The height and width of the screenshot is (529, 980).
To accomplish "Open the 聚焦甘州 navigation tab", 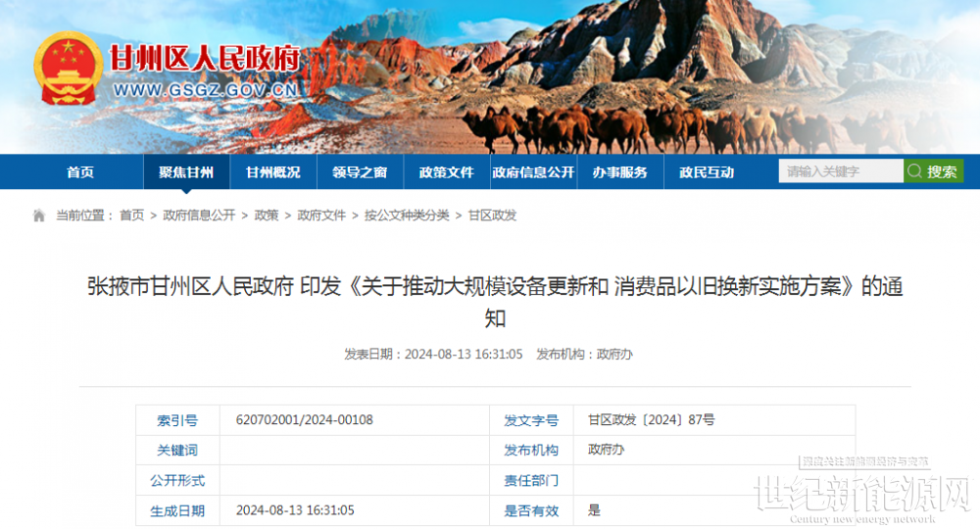I will pos(186,172).
